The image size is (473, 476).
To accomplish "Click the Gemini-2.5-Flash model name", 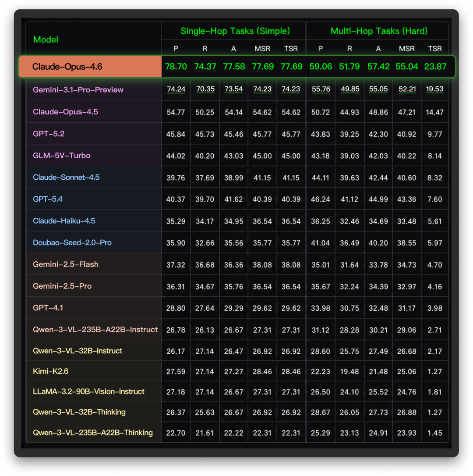I will point(66,264).
